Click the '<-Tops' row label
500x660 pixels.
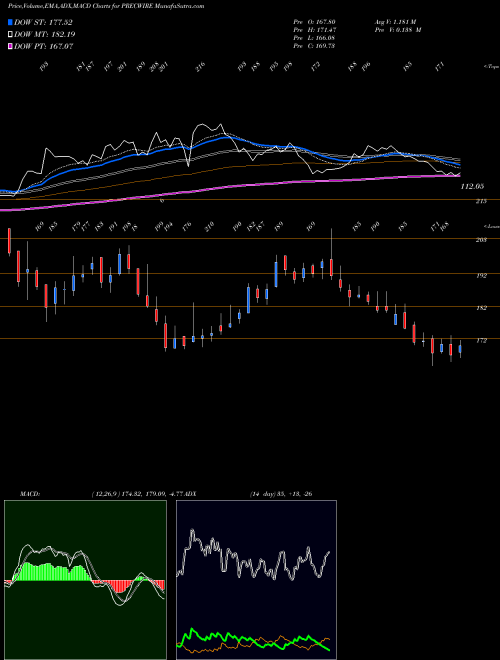tap(491, 67)
